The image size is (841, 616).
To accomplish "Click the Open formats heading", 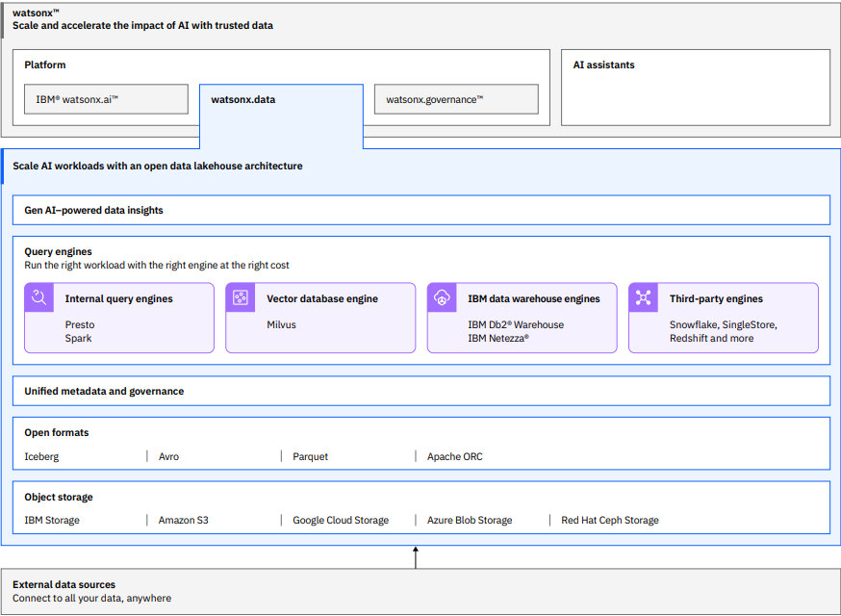I will pyautogui.click(x=57, y=432).
